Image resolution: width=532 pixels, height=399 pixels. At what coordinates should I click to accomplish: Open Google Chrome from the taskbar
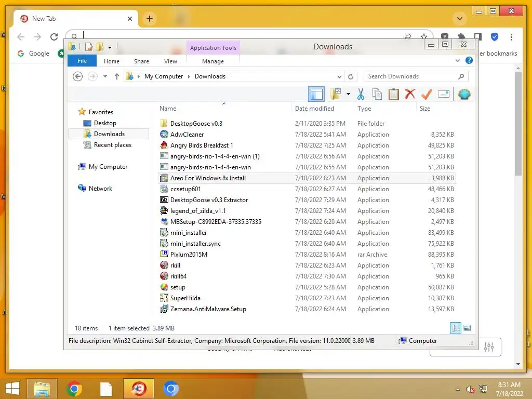(74, 389)
